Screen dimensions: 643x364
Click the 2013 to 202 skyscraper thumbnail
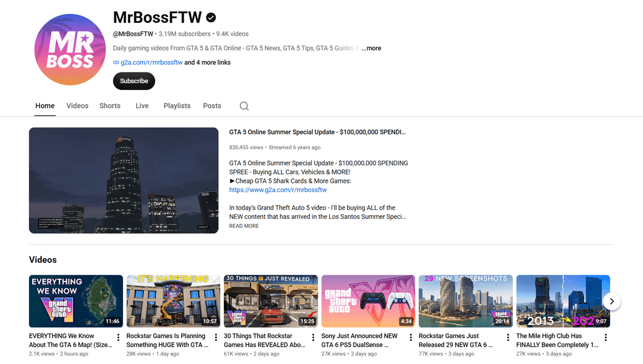pos(563,301)
